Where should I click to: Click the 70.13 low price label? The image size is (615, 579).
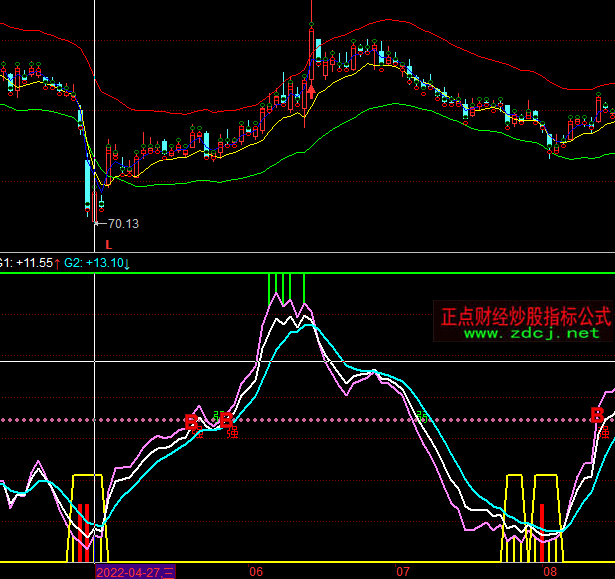[x=123, y=224]
